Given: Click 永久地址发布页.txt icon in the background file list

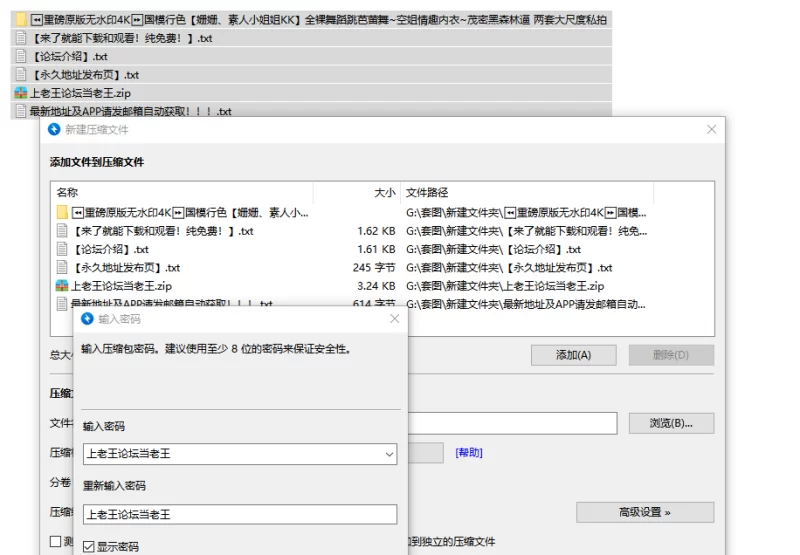Looking at the screenshot, I should tap(21, 75).
